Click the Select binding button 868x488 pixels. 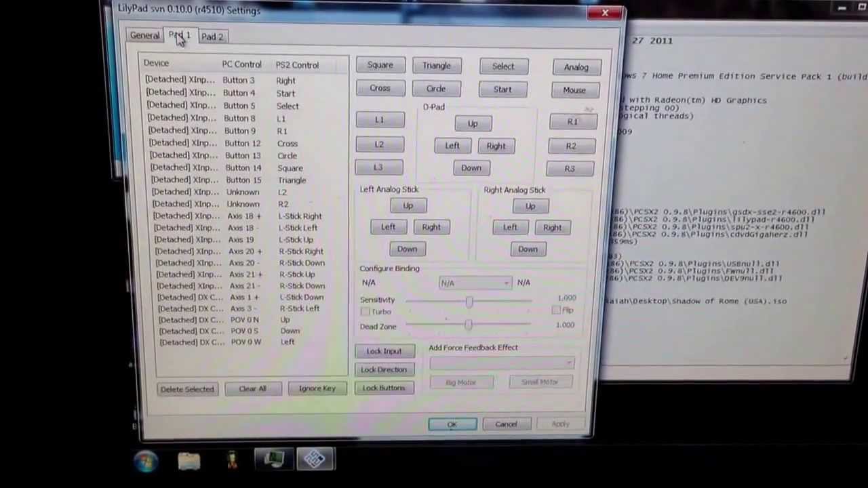(x=503, y=66)
